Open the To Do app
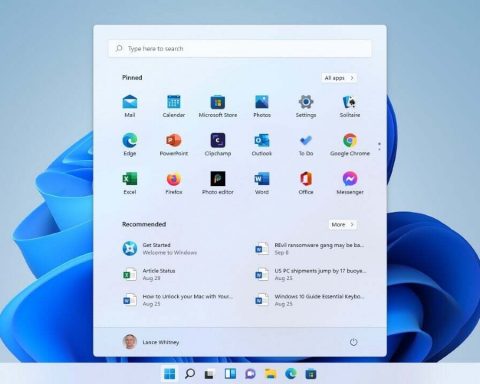This screenshot has height=384, width=480. click(x=306, y=145)
